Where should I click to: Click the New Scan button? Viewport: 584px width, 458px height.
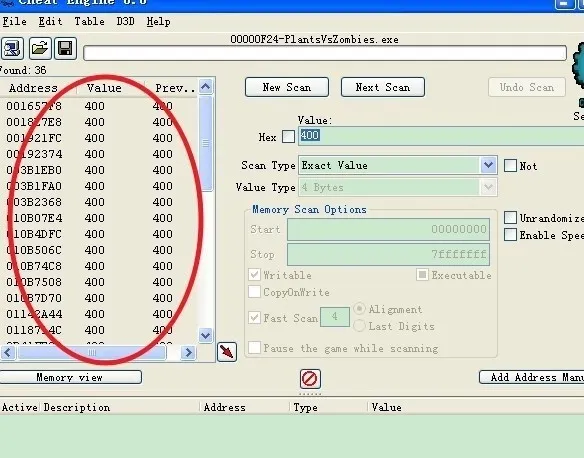pyautogui.click(x=287, y=87)
